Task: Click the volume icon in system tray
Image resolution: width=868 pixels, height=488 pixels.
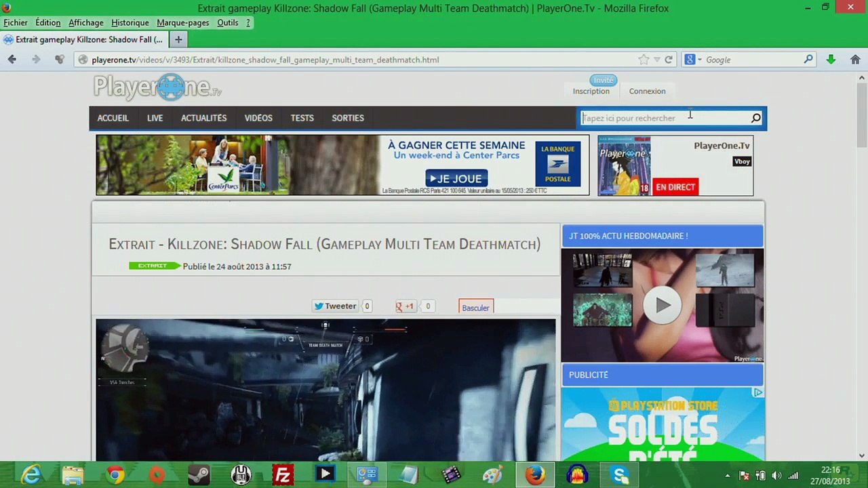Action: 776,476
